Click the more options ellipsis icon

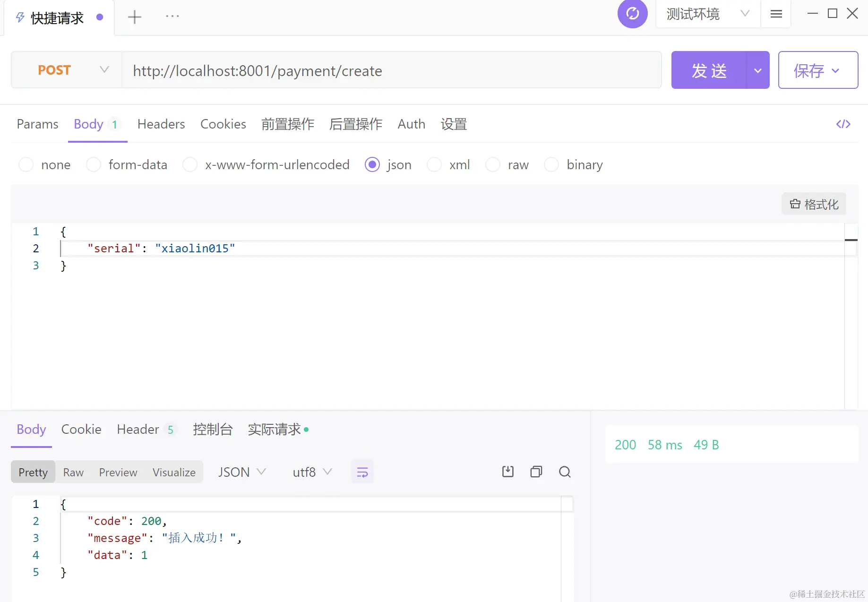pyautogui.click(x=172, y=17)
